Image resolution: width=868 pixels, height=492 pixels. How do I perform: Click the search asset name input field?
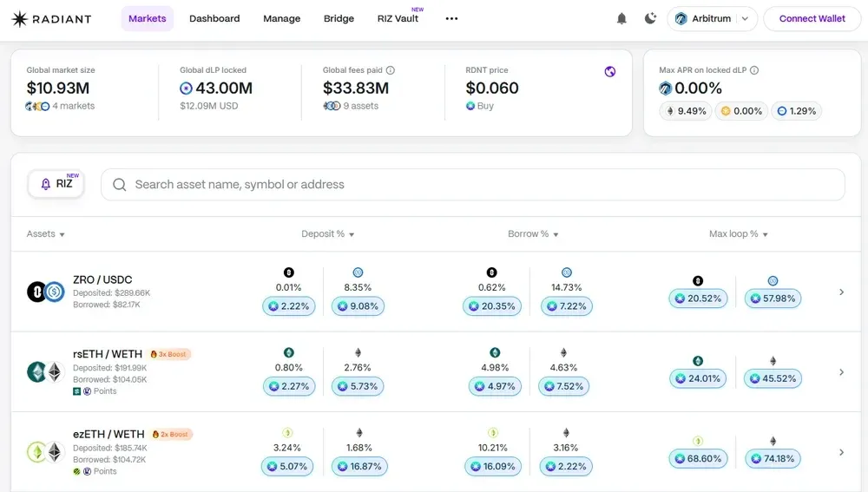[x=473, y=185]
